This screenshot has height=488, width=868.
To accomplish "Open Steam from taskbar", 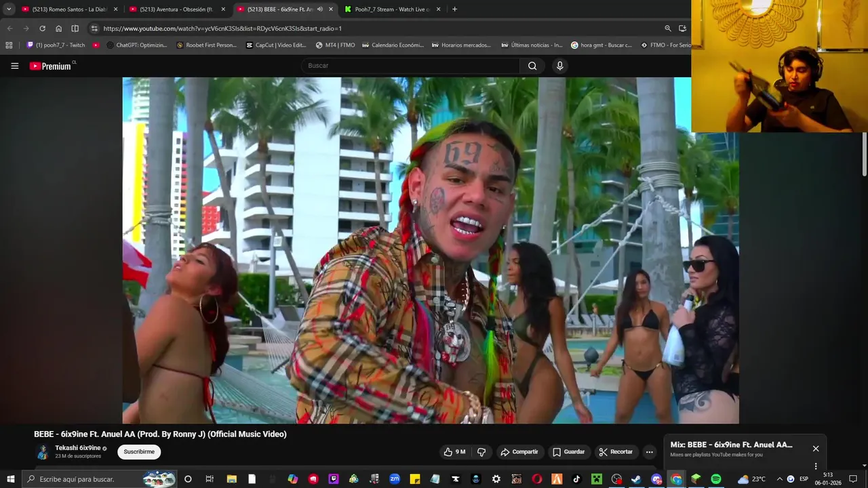I will pyautogui.click(x=636, y=479).
